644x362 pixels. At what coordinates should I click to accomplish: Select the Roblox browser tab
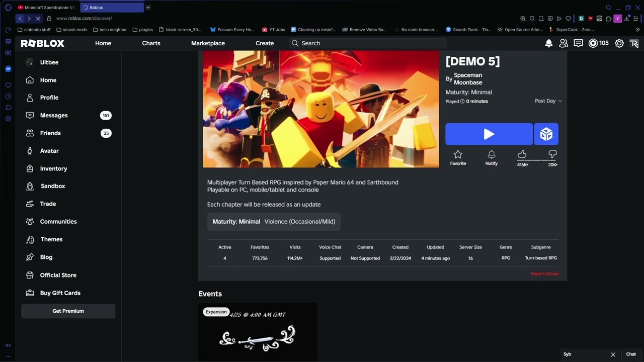[111, 8]
